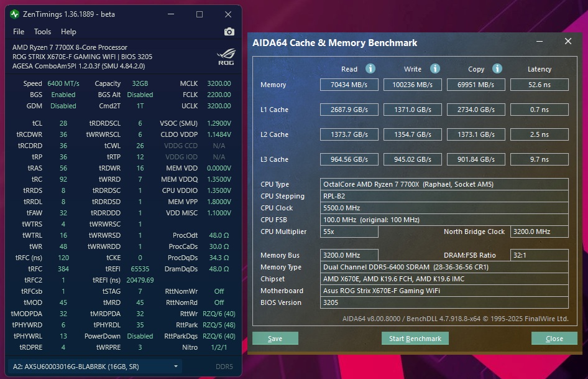Click the Read info icon in AIDA64
The width and height of the screenshot is (588, 379).
pos(370,68)
